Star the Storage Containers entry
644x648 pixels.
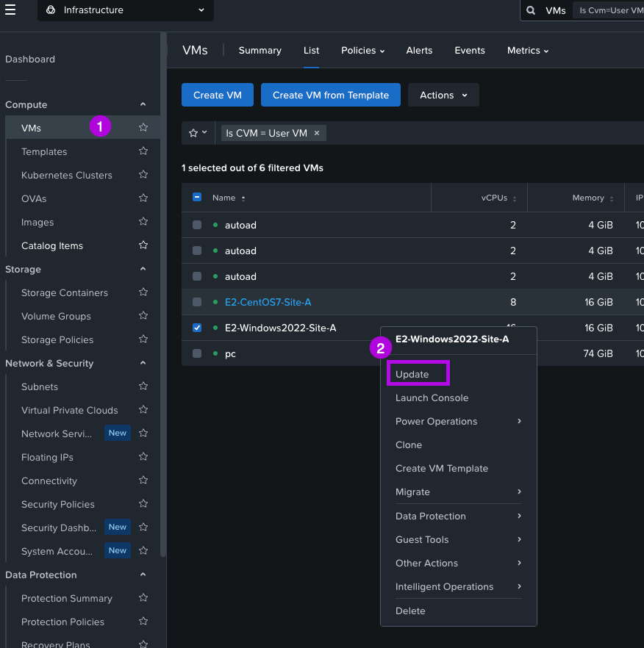point(143,292)
